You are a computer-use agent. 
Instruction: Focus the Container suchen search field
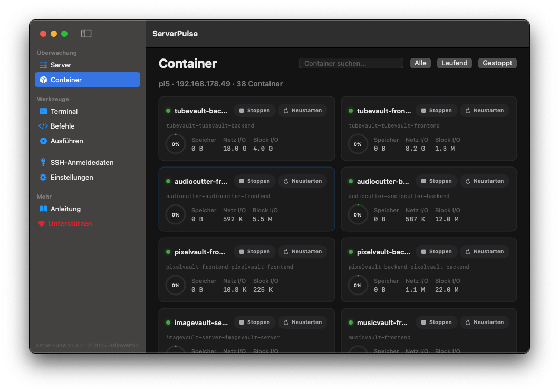[351, 63]
